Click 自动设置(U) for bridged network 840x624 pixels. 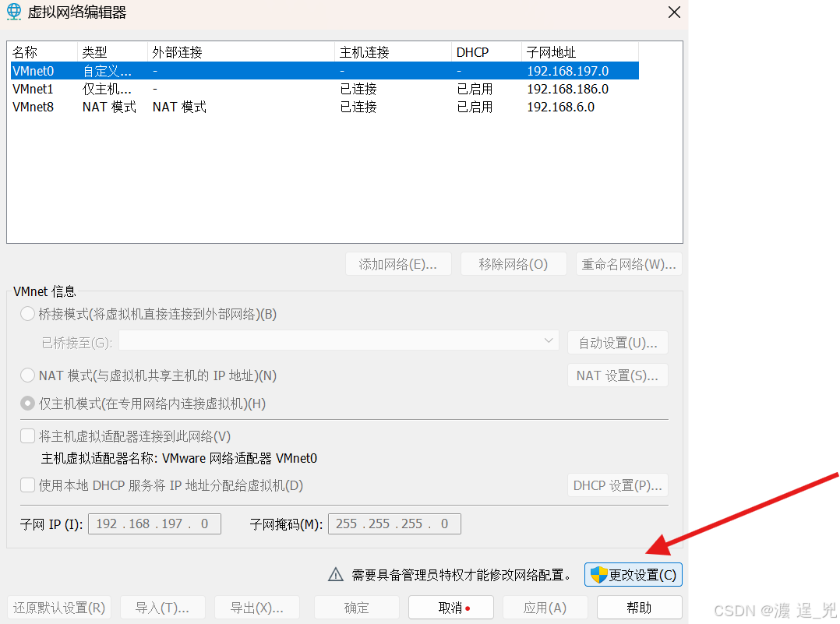pos(618,341)
